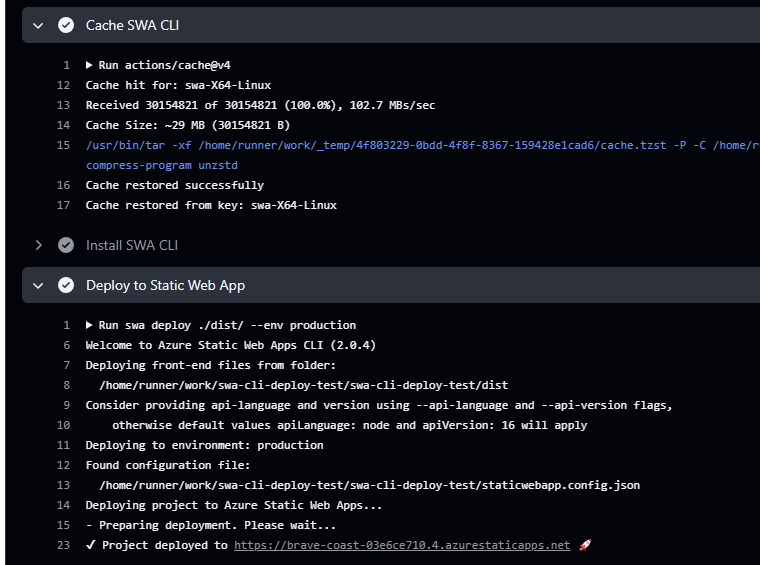Click the Deploy to Static Web App check icon
Image resolution: width=760 pixels, height=565 pixels.
point(66,285)
